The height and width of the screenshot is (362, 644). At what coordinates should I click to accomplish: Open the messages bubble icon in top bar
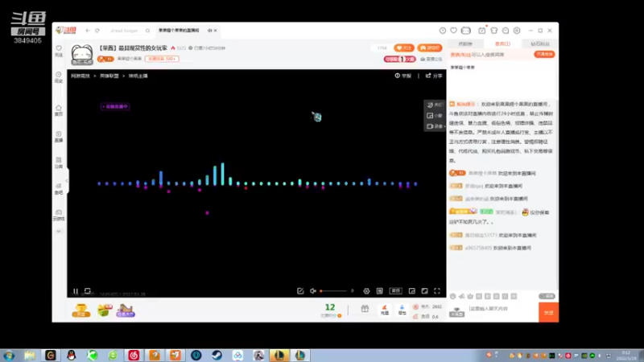point(506,31)
